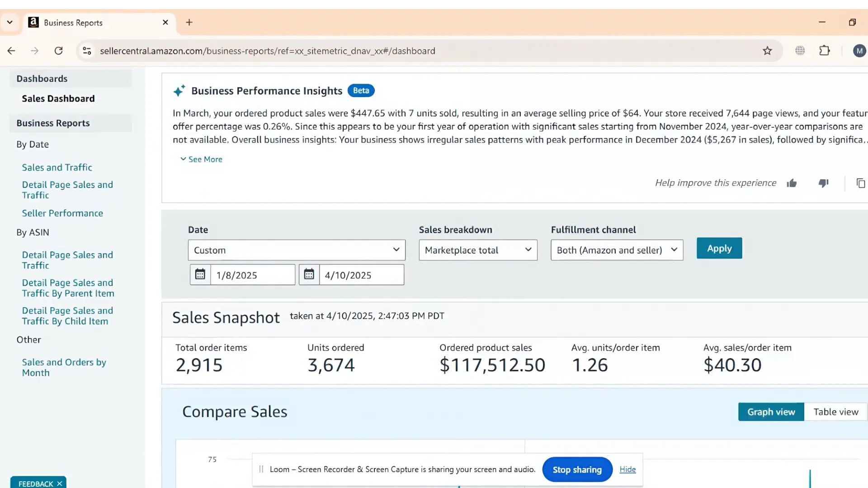Reload the page with refresh icon

click(x=58, y=51)
